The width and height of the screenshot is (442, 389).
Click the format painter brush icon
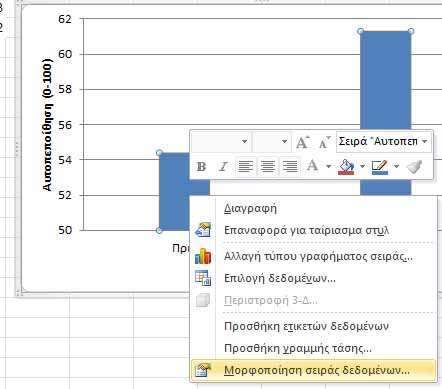click(415, 166)
